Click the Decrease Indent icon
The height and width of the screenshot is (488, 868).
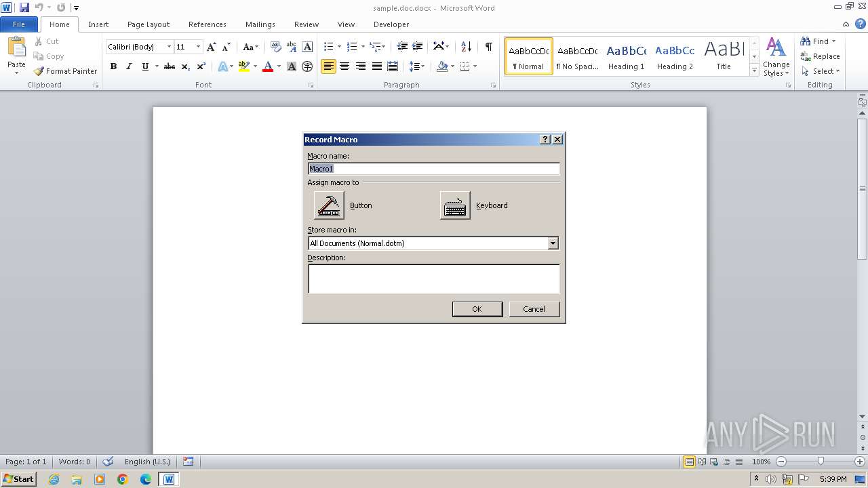(402, 47)
